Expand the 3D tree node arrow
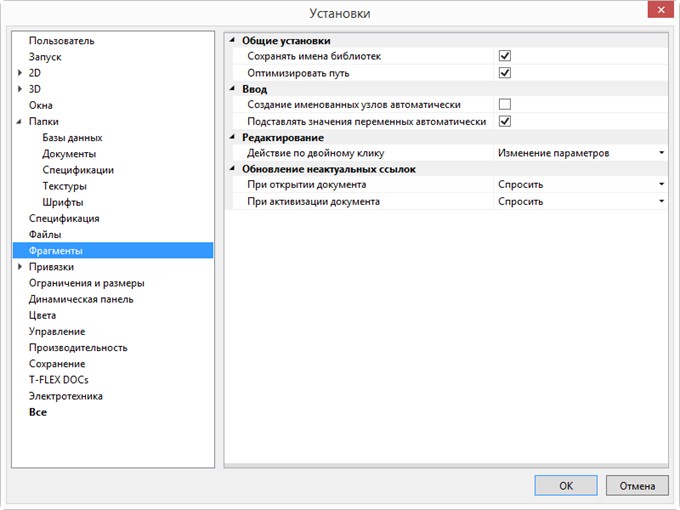680x510 pixels. [19, 89]
